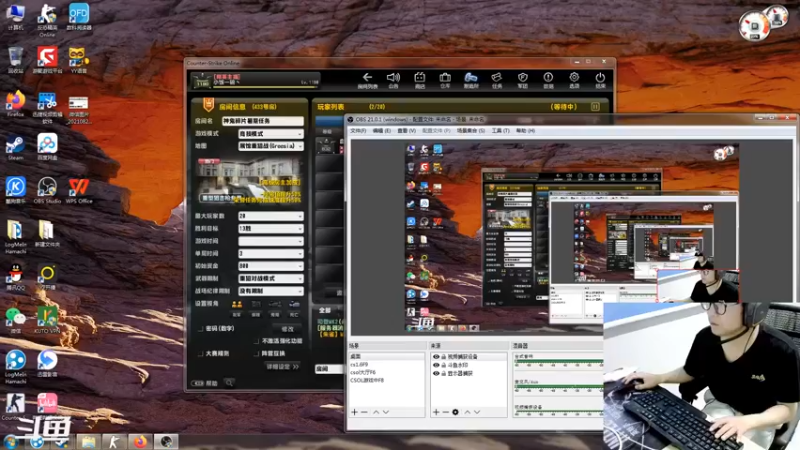The width and height of the screenshot is (800, 450).
Task: Open the briefcase inventory icon
Action: (x=445, y=78)
